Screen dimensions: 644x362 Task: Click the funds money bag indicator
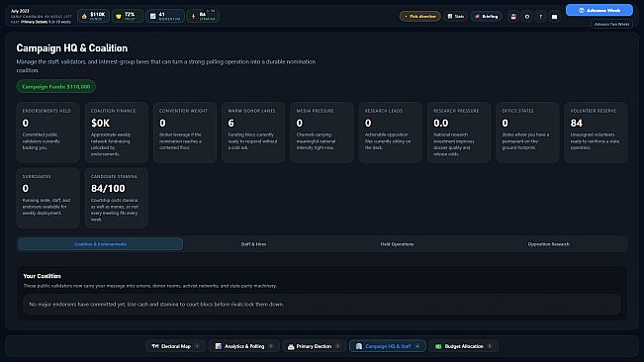coord(93,16)
